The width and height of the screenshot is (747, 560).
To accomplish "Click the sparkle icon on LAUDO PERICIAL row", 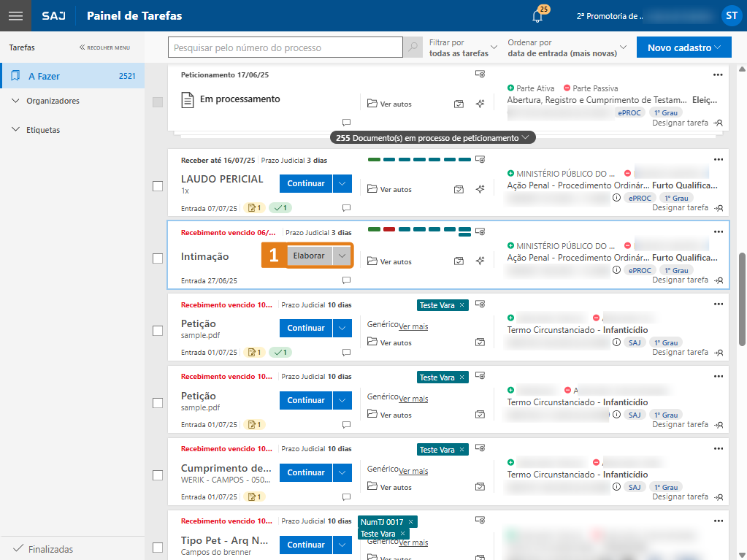I will tap(480, 189).
